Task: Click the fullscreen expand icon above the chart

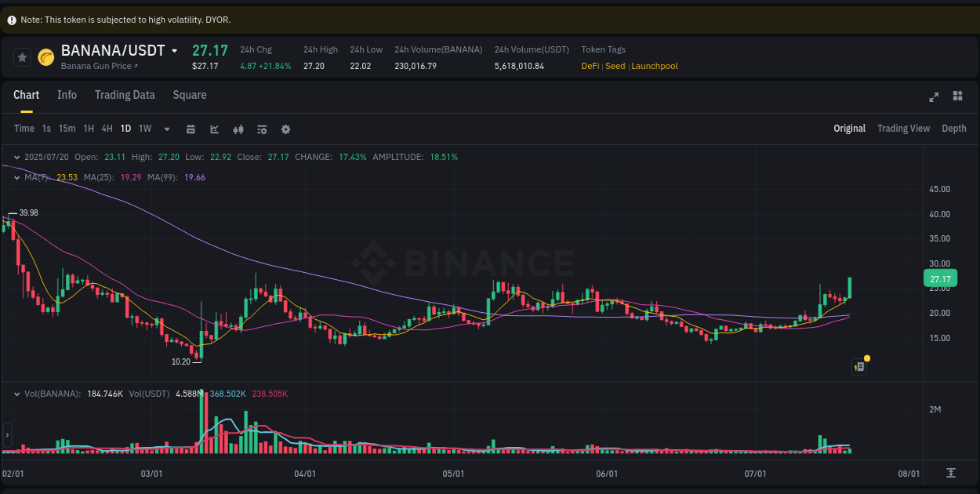Action: coord(933,97)
